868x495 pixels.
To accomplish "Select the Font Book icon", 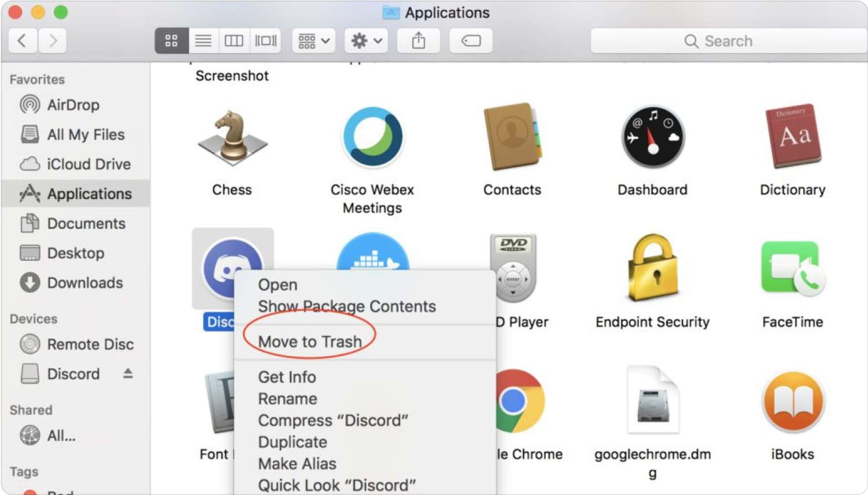I will coord(221,402).
